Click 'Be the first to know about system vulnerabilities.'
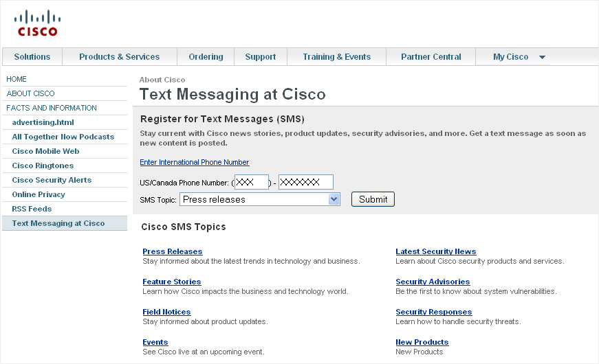The image size is (599, 364). (x=476, y=291)
